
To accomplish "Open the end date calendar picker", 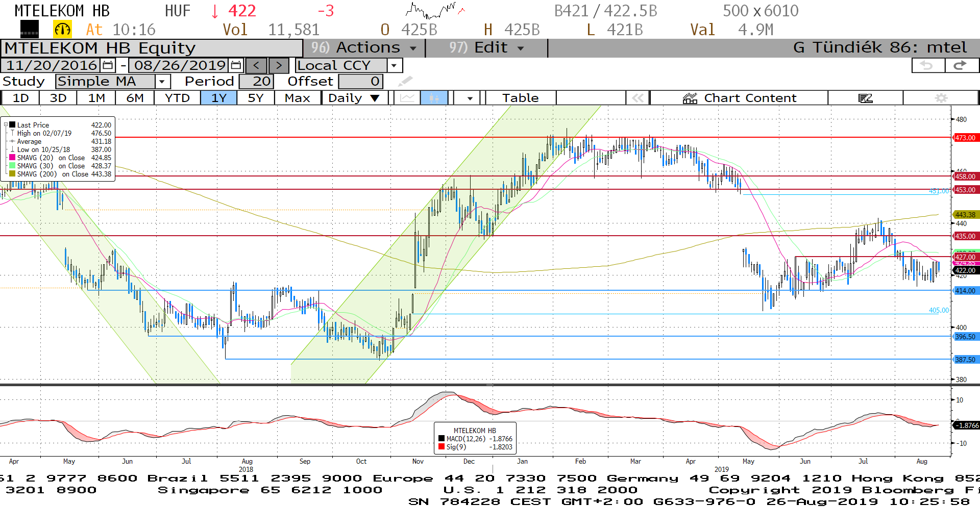I will [x=236, y=65].
